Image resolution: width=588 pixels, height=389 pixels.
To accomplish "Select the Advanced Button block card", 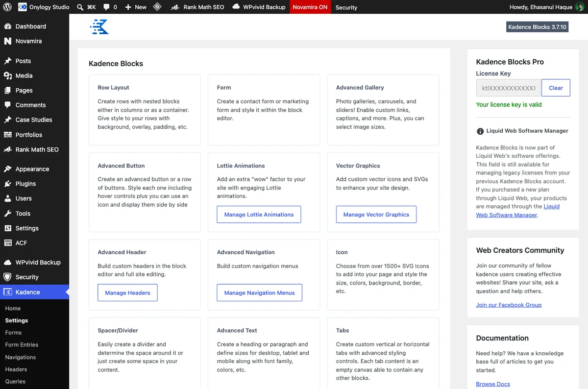I will (x=145, y=192).
